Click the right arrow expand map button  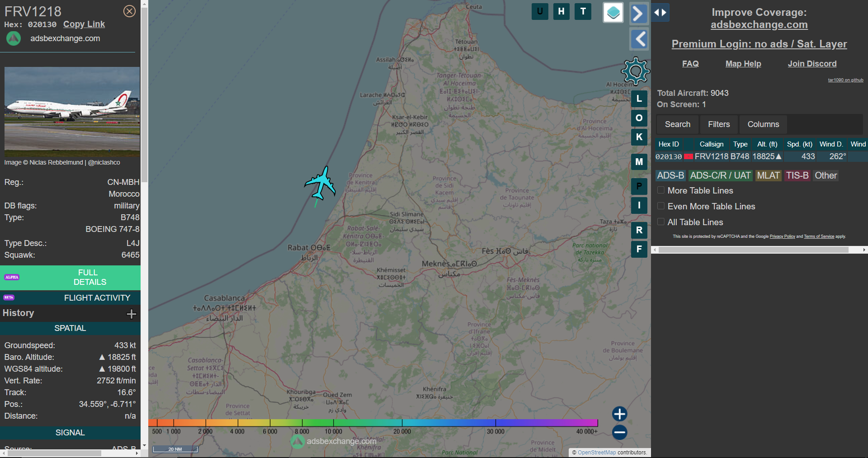pos(638,13)
